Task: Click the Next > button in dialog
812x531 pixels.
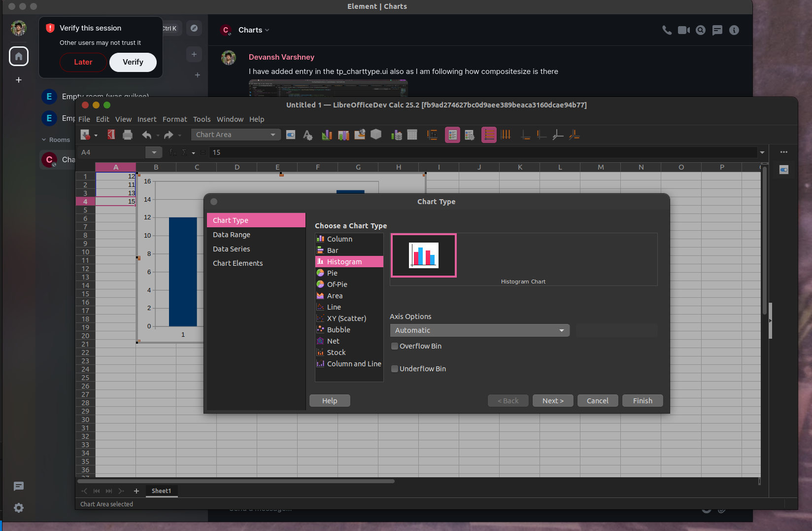Action: [x=553, y=401]
